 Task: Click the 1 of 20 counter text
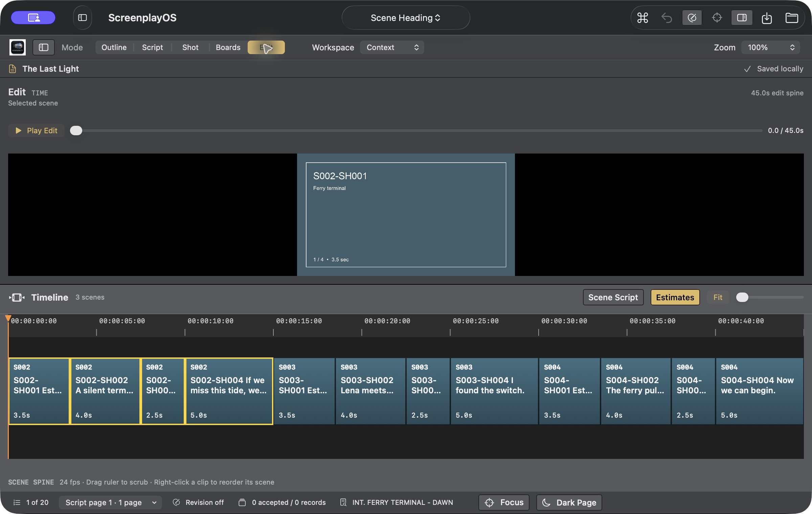pos(37,503)
